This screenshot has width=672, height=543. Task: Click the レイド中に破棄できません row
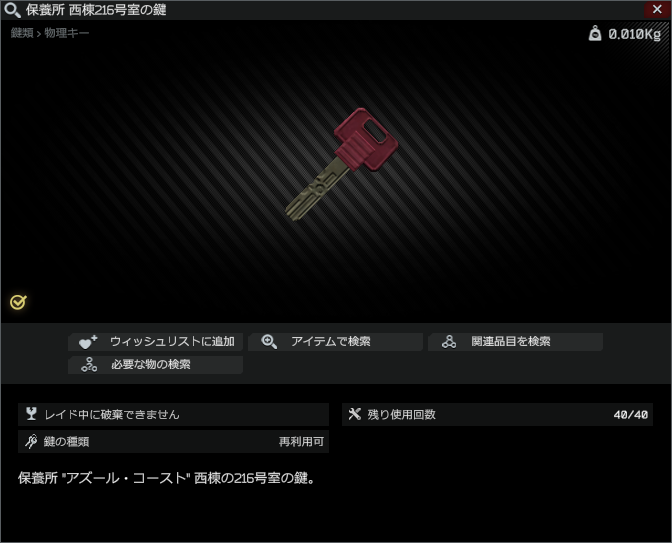[174, 414]
